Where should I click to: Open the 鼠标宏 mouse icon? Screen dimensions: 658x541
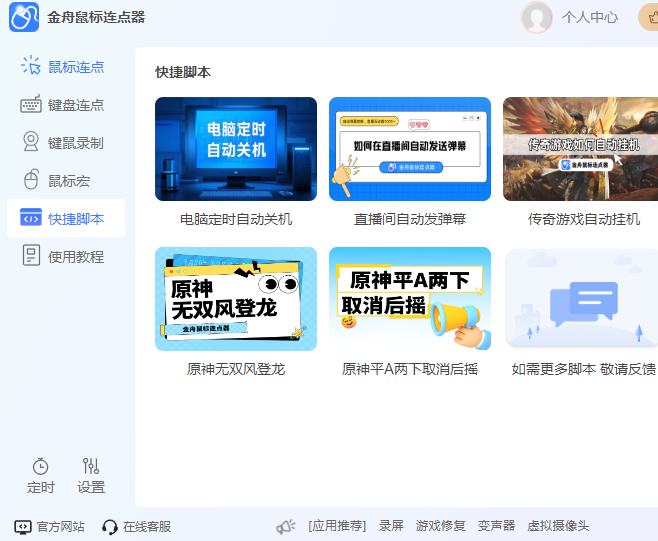click(x=31, y=181)
